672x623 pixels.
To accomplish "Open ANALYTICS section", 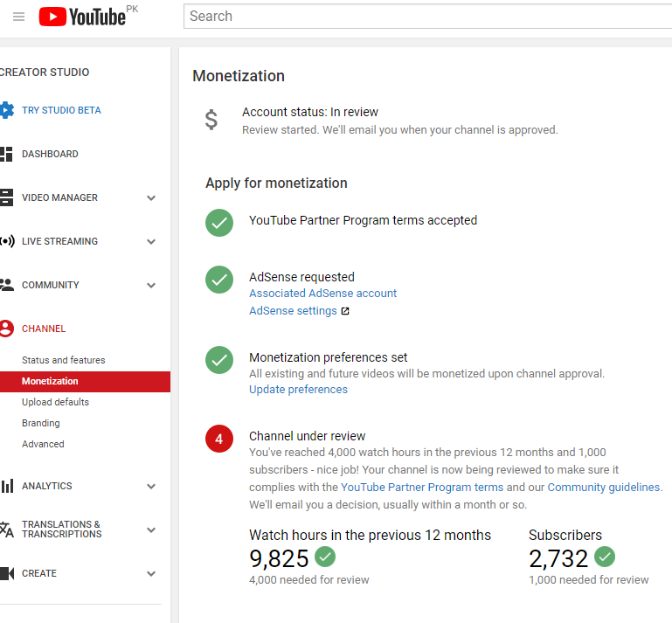I will tap(46, 486).
